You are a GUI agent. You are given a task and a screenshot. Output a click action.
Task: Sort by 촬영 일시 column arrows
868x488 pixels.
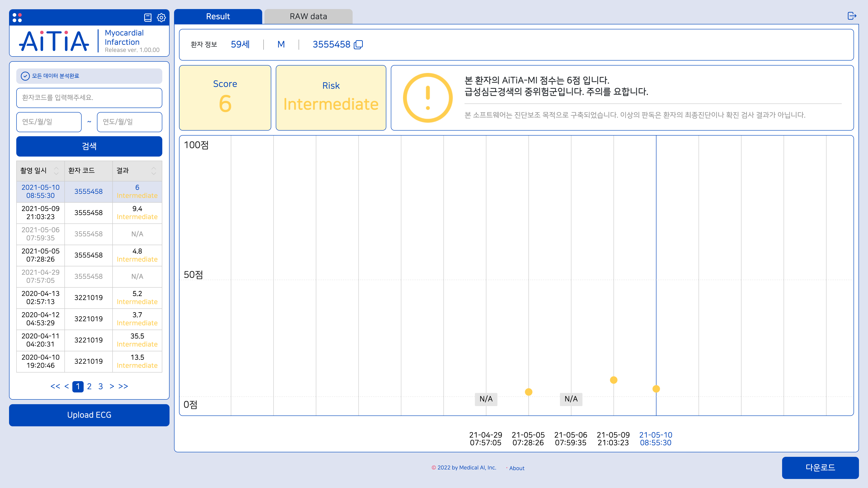tap(56, 171)
